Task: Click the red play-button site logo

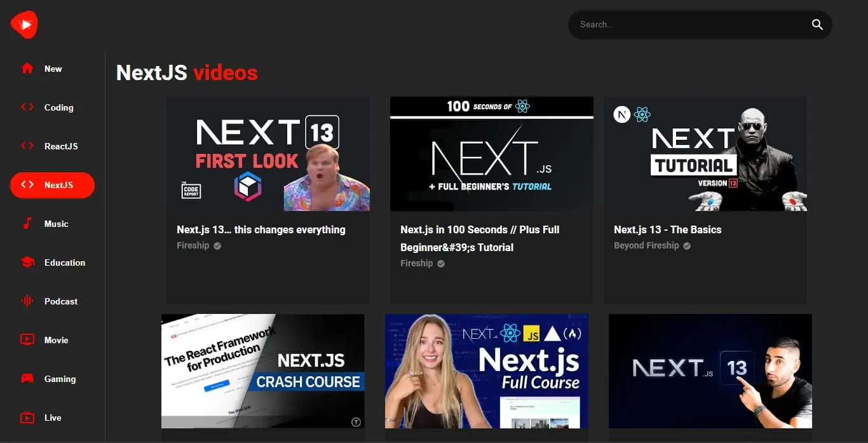Action: pos(24,25)
